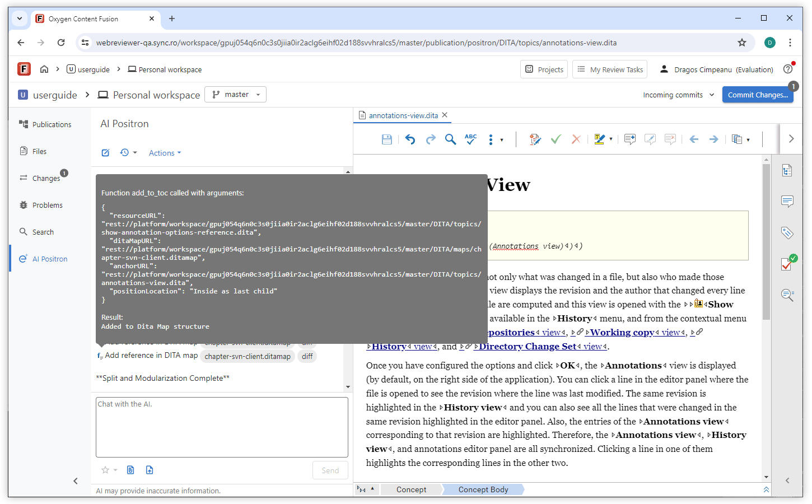This screenshot has height=504, width=812.
Task: Open the clipboard/paste options dropdown
Action: coord(741,139)
